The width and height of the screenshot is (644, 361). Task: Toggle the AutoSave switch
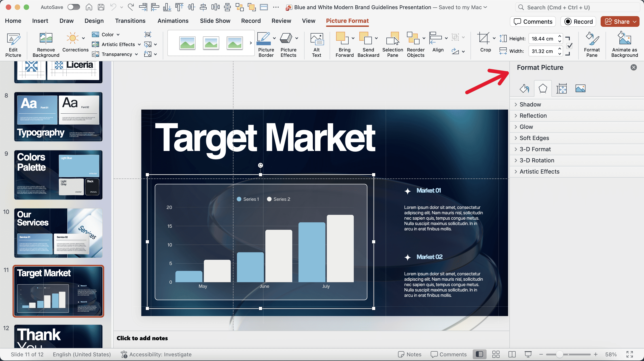74,7
